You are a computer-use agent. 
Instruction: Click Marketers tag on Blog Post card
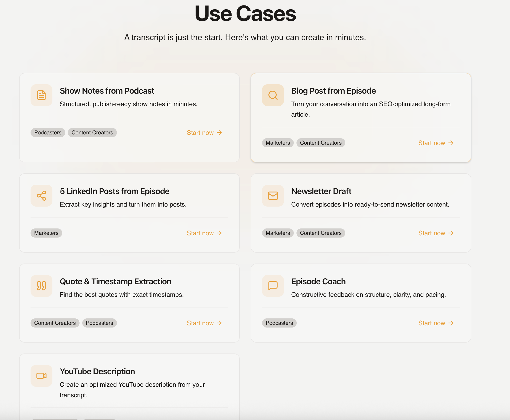[278, 143]
